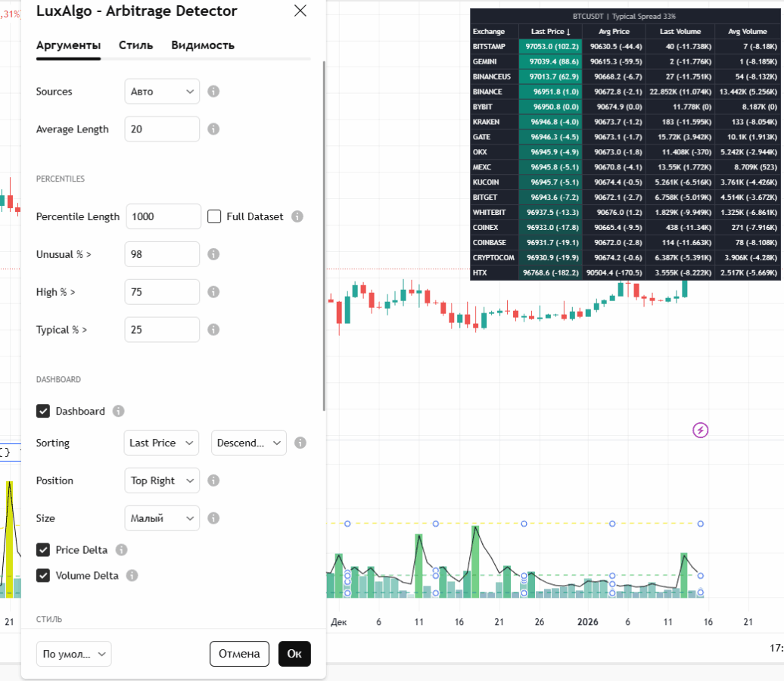
Task: Click the HTX exchange row label
Action: click(480, 273)
